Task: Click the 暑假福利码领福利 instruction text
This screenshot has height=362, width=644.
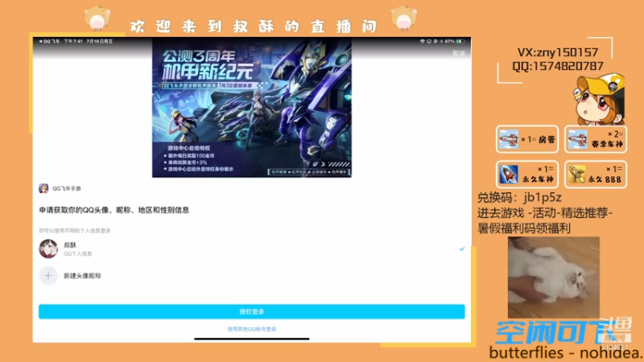Action: click(524, 228)
